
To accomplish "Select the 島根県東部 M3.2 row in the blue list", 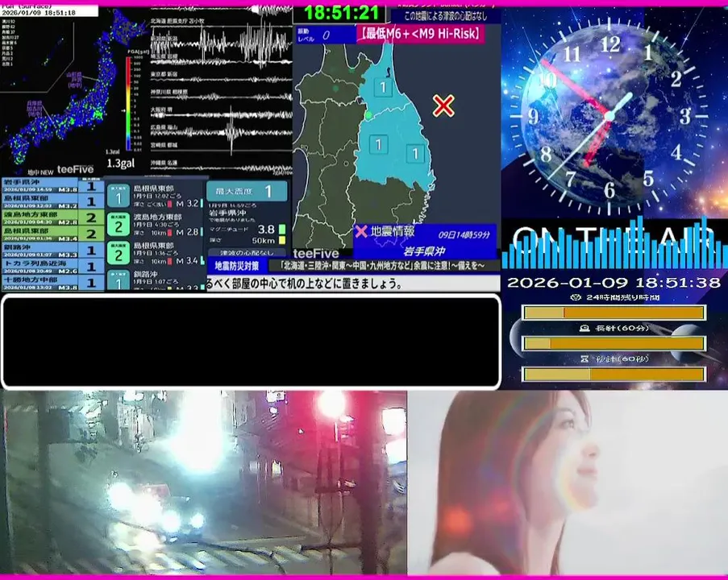I will [x=52, y=201].
